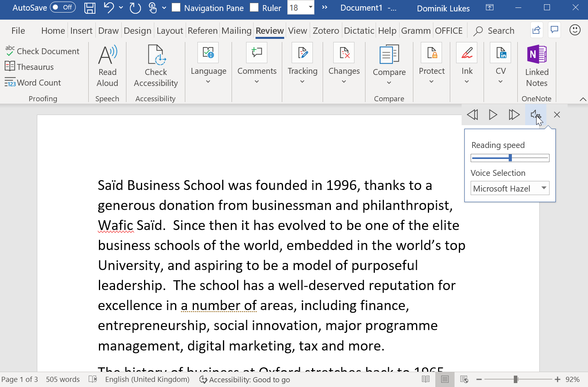Run Check Accessibility
Viewport: 588px width, 387px height.
pyautogui.click(x=156, y=66)
